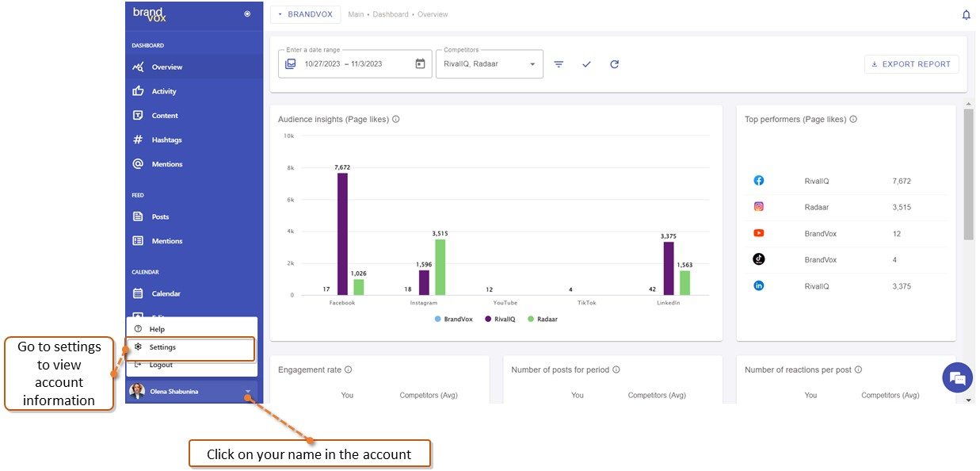Click the TikTok icon in Top performers
Image resolution: width=980 pixels, height=471 pixels.
coord(758,259)
